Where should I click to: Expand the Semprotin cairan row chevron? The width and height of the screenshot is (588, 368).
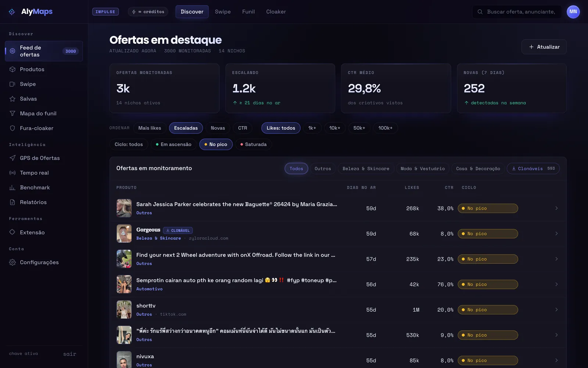tap(556, 284)
